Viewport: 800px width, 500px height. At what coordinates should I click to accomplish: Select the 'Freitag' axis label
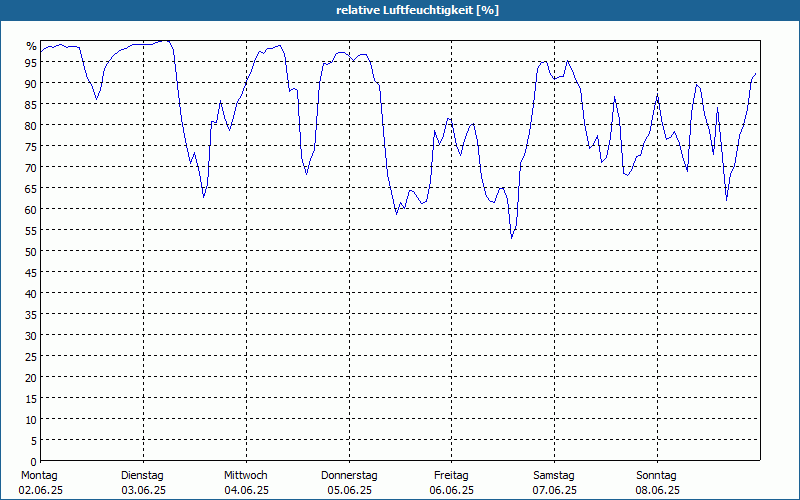click(x=451, y=475)
